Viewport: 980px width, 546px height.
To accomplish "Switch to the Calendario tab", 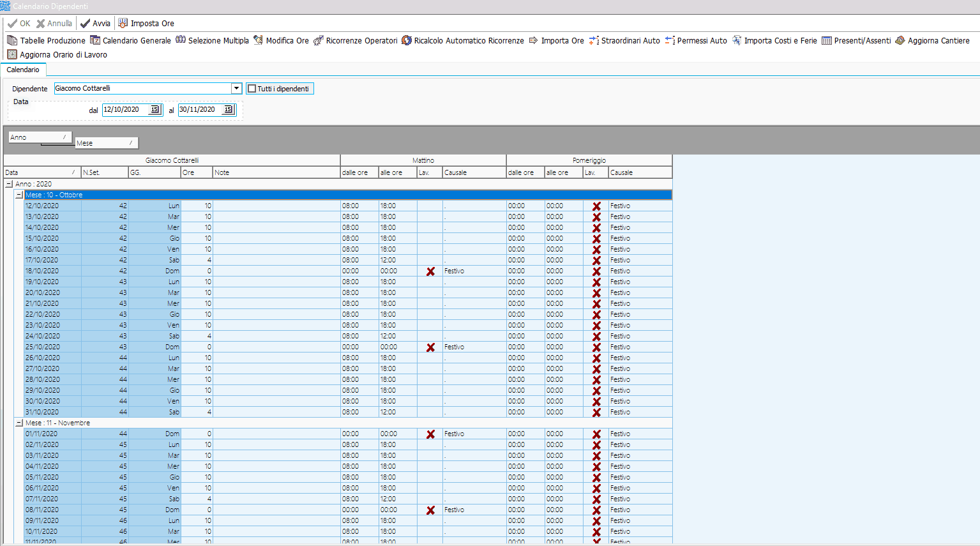I will [23, 70].
